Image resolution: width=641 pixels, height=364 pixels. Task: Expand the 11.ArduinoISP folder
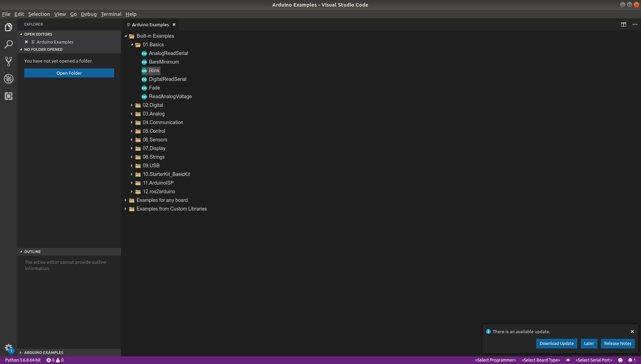point(132,183)
